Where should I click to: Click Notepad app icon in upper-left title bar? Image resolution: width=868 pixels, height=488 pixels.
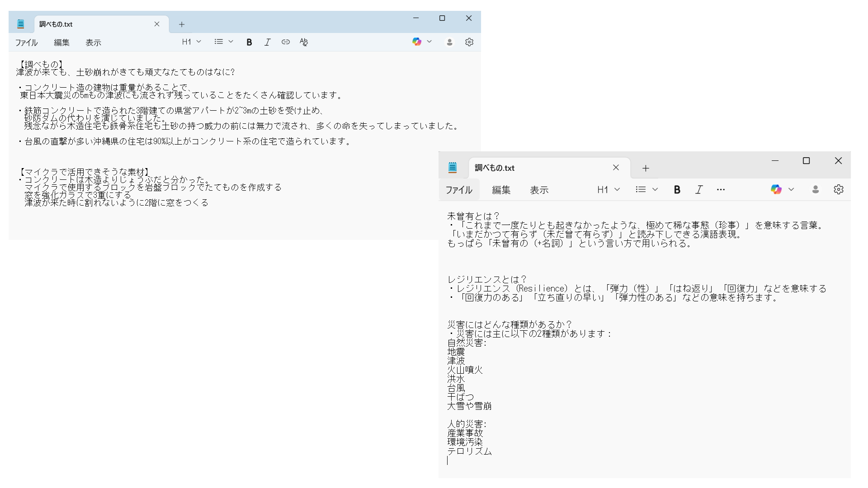pyautogui.click(x=20, y=24)
